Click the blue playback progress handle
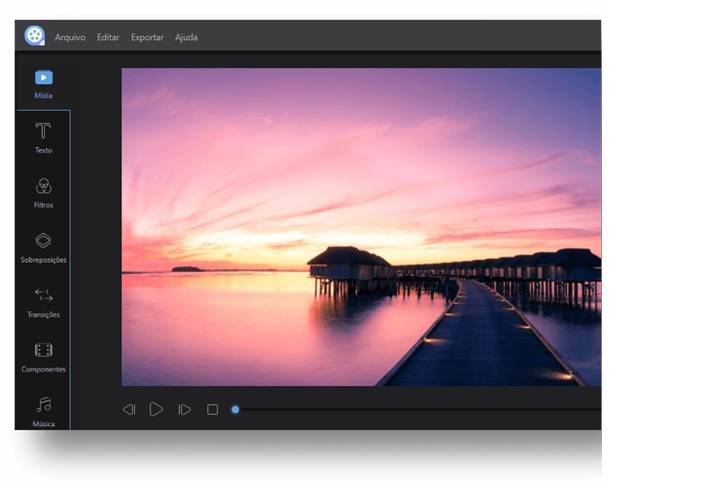This screenshot has height=485, width=720. [x=235, y=409]
